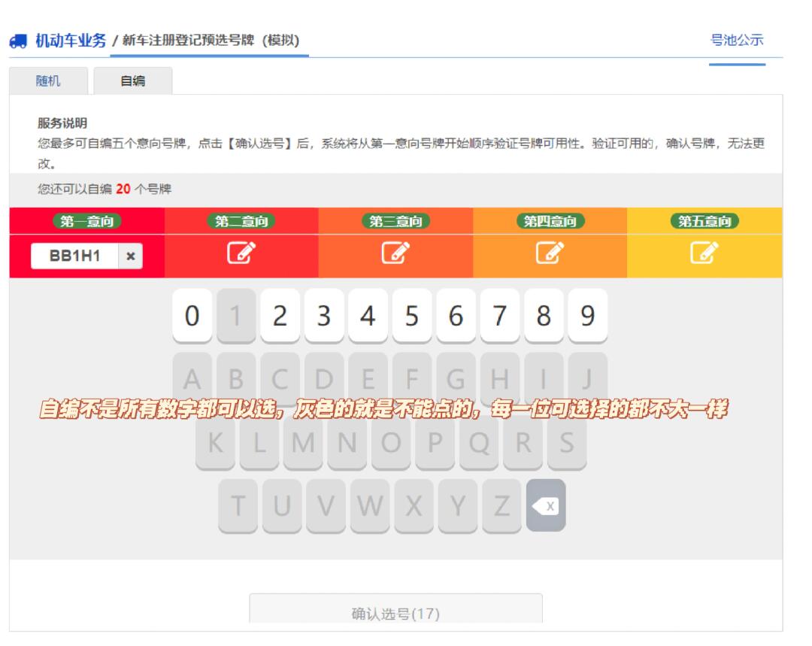Tap digit key 9

(x=587, y=316)
